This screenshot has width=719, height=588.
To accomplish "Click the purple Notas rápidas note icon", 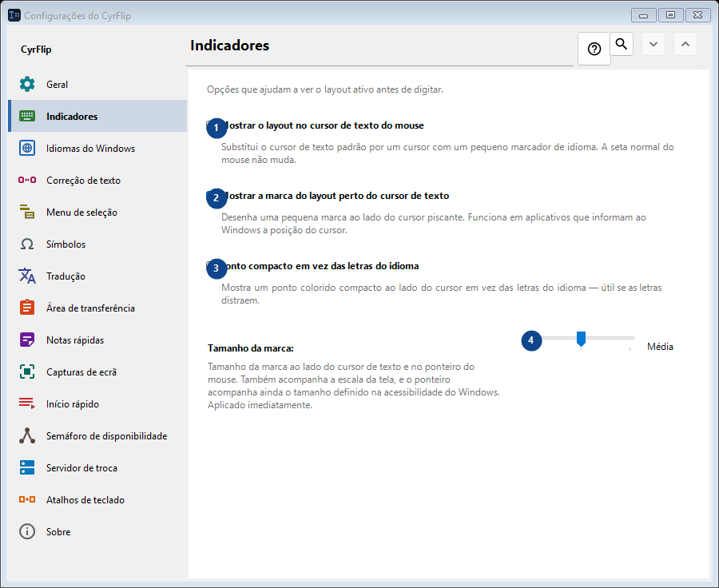I will tap(27, 340).
